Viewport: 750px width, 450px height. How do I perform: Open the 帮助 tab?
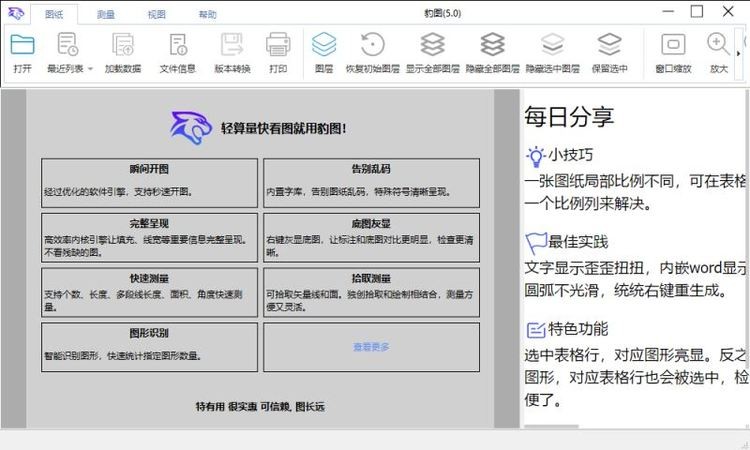[x=208, y=14]
